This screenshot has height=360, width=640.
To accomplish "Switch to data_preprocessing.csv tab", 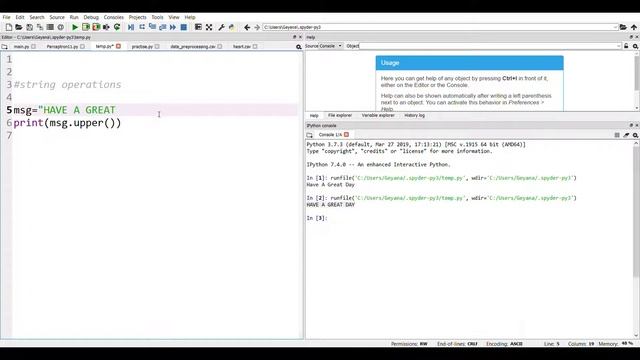I will click(x=193, y=47).
